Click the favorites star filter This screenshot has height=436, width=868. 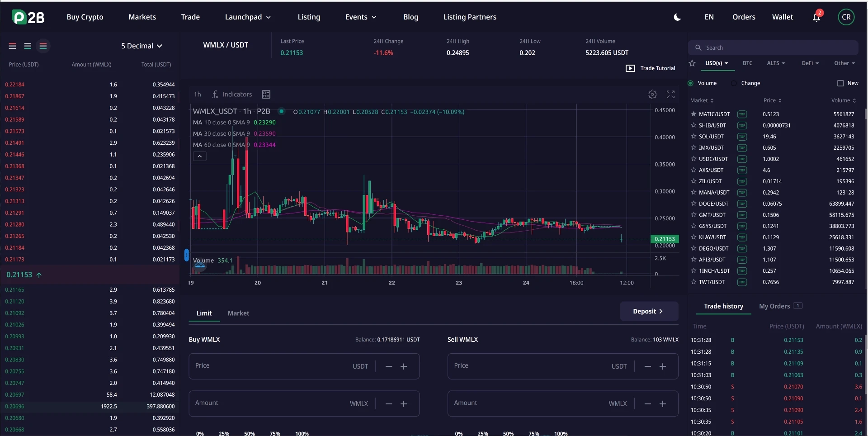(x=692, y=63)
